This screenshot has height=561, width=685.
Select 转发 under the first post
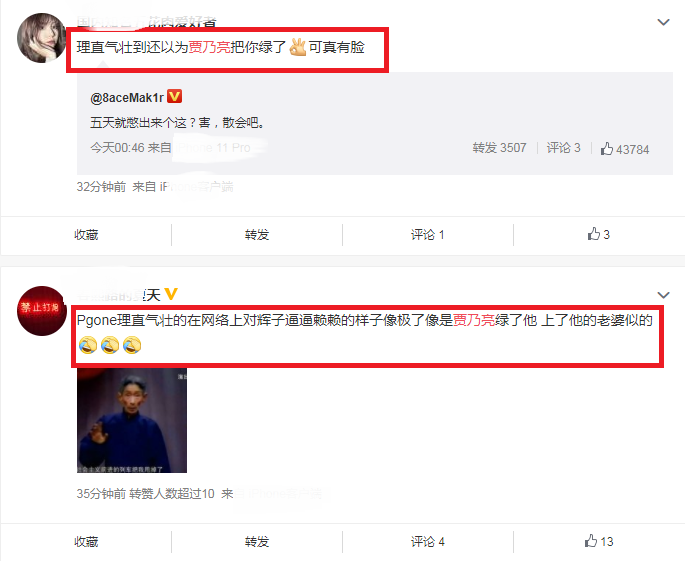(x=257, y=235)
